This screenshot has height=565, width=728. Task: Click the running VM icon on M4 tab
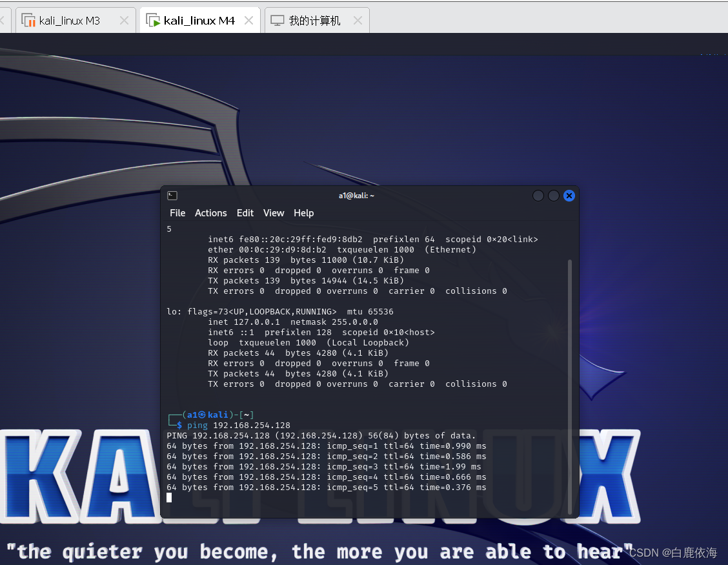153,21
